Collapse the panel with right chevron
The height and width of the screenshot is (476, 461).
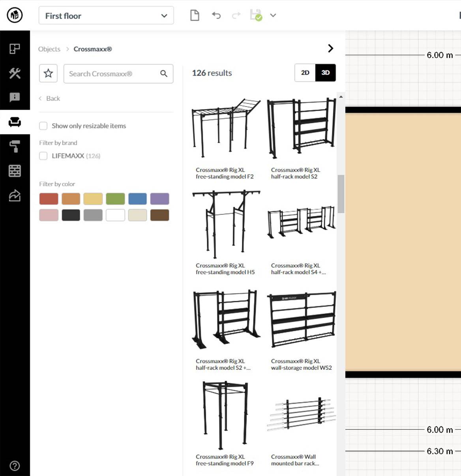click(x=331, y=48)
